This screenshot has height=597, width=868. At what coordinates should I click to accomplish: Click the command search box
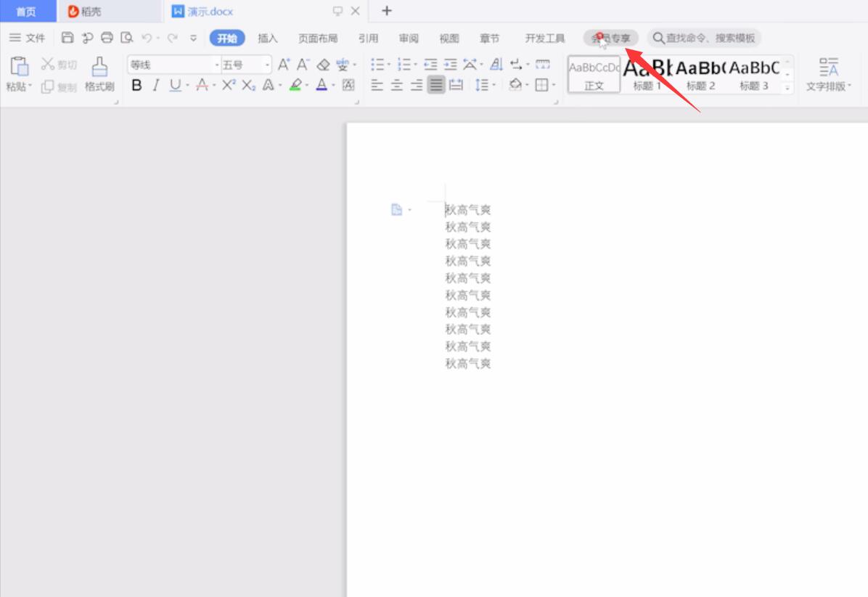[x=704, y=38]
